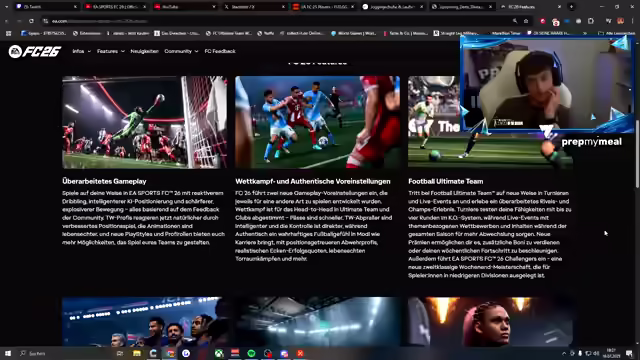640x360 pixels.
Task: Open the Alle Lesezeichen folder
Action: 617,33
